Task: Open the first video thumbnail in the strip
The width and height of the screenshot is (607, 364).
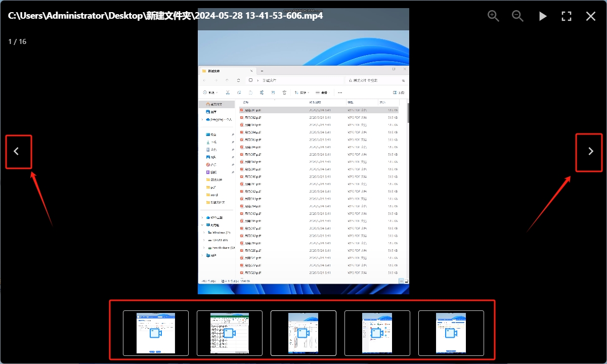Action: point(156,333)
